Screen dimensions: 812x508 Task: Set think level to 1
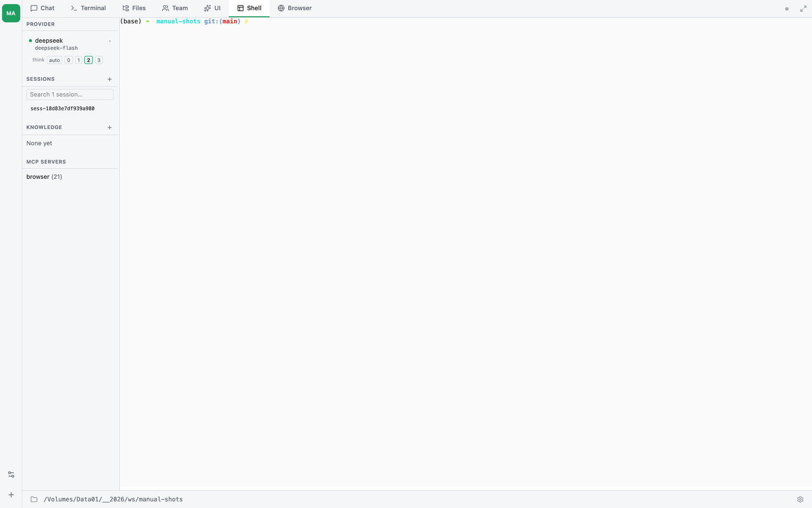pos(79,60)
